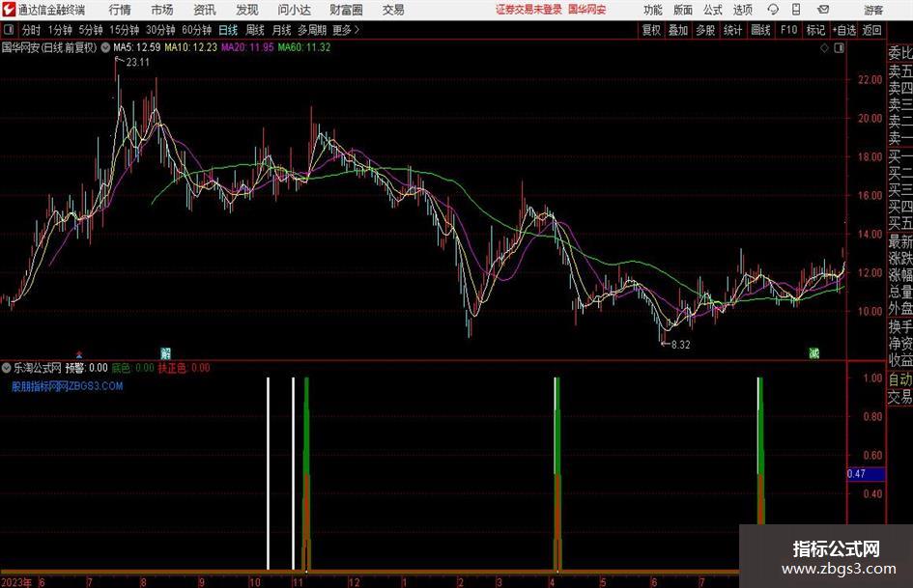The width and height of the screenshot is (913, 588).
Task: Open the 交易 menu
Action: [393, 10]
